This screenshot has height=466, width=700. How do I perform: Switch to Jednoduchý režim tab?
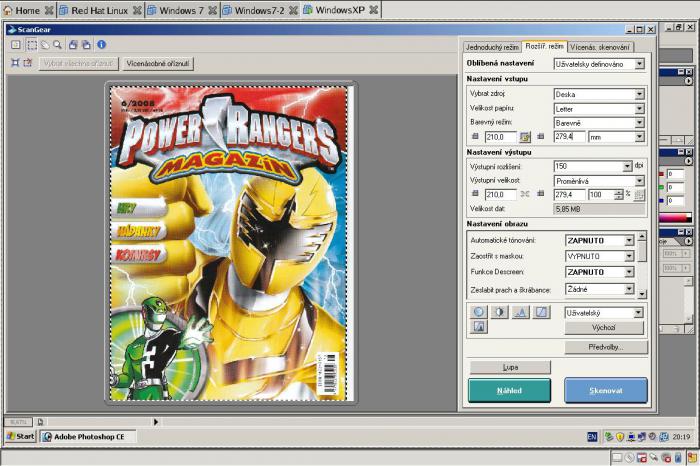tap(492, 47)
